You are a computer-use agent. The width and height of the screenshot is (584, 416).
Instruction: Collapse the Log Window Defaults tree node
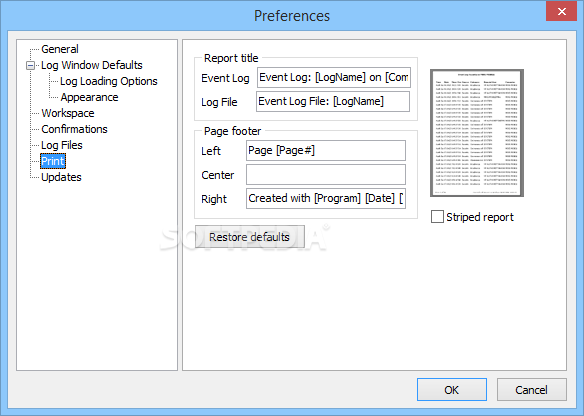coord(31,66)
